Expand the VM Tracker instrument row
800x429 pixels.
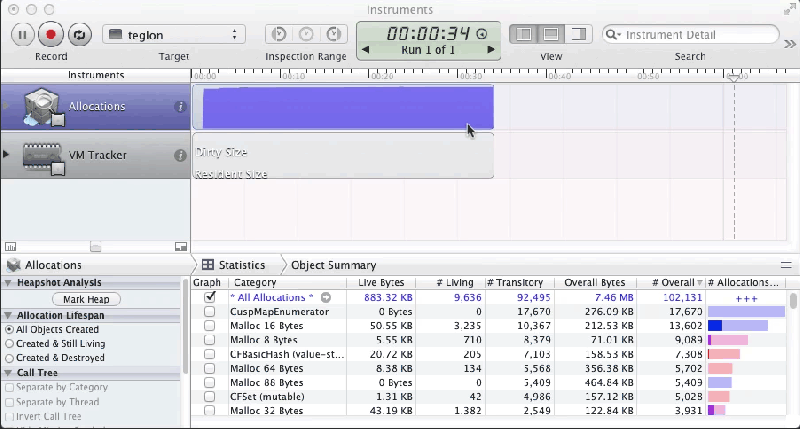[6, 154]
